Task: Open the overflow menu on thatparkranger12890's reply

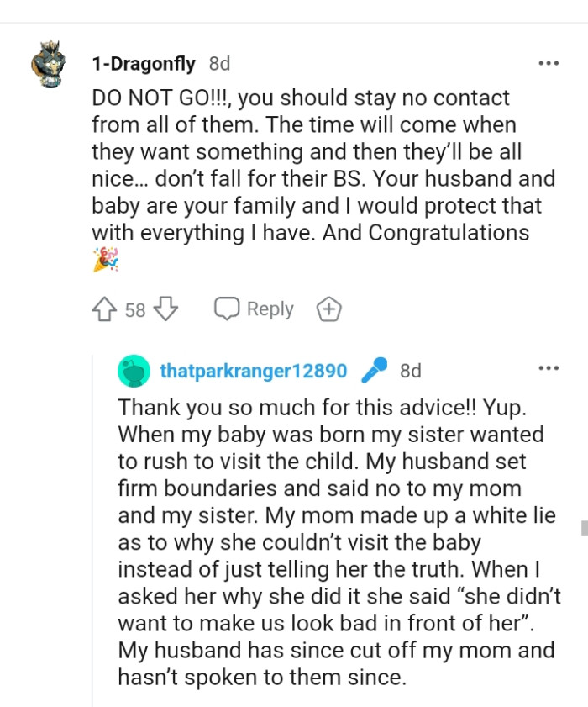Action: tap(549, 368)
